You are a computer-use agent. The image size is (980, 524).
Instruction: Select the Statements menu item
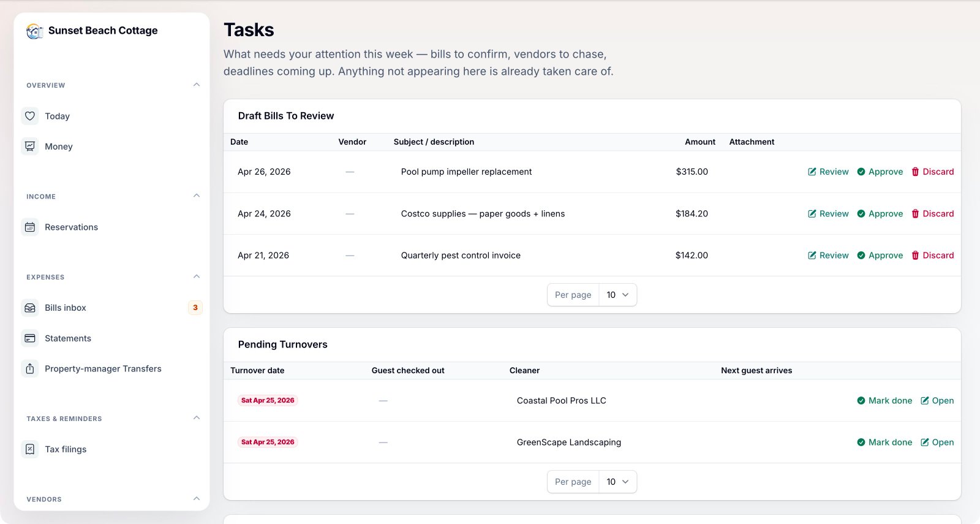point(111,338)
